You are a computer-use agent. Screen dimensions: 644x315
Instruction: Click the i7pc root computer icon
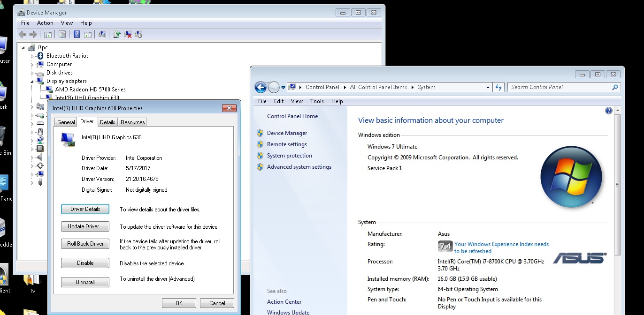(x=31, y=47)
